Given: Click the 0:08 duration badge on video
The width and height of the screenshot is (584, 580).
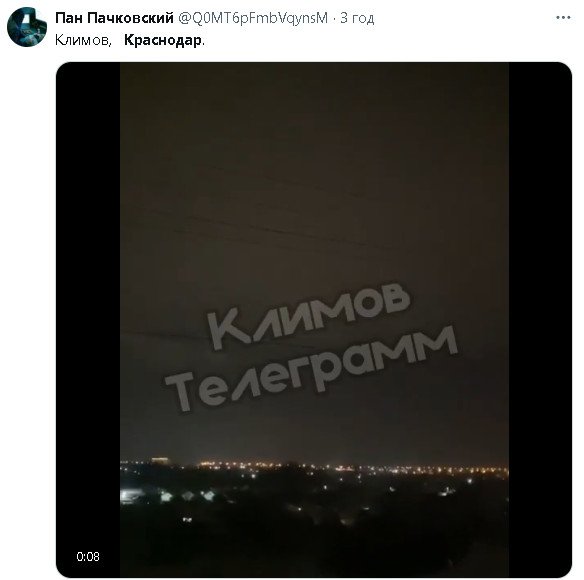Looking at the screenshot, I should (x=88, y=557).
